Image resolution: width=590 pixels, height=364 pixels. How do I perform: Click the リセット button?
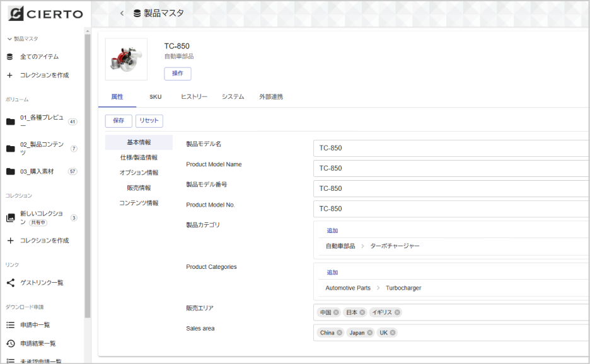pos(149,120)
